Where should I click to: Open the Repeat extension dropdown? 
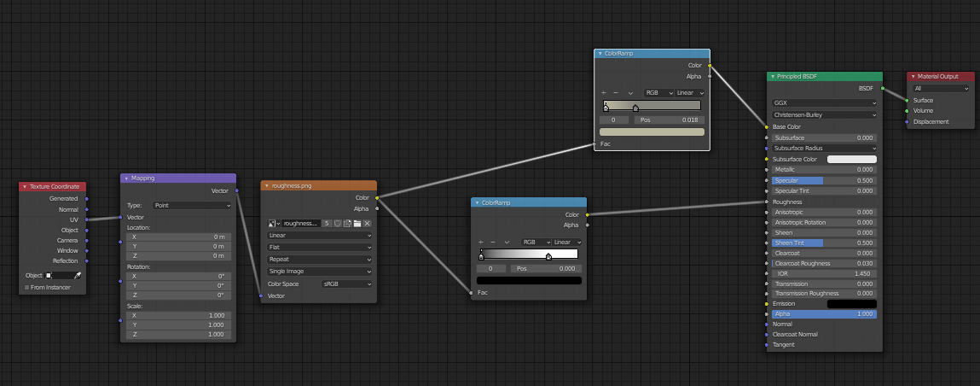coord(319,259)
